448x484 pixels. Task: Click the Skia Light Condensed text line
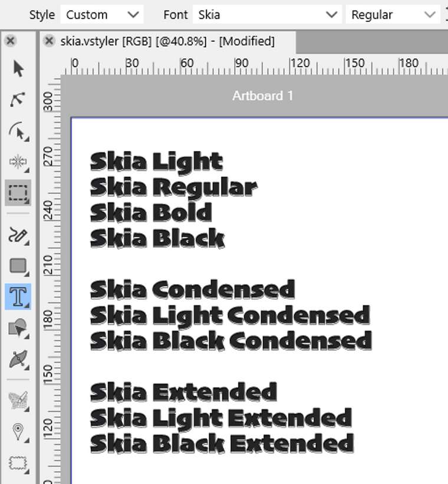(230, 316)
